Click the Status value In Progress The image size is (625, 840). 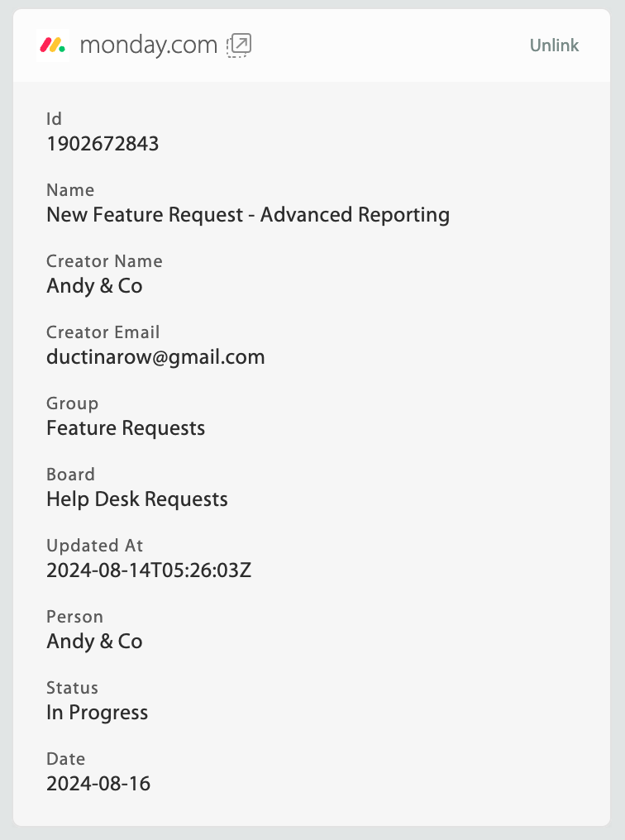[98, 713]
